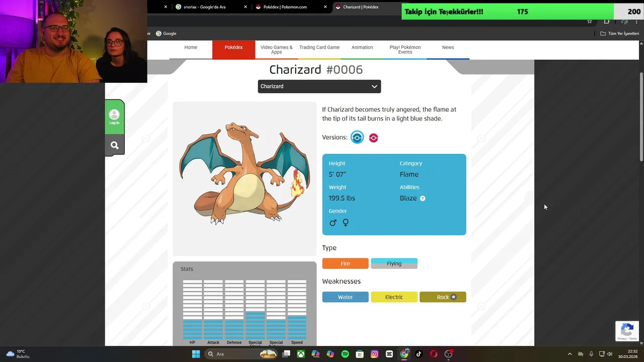Open CapCut from taskbar
Viewport: 644px width, 362px height.
tap(389, 354)
